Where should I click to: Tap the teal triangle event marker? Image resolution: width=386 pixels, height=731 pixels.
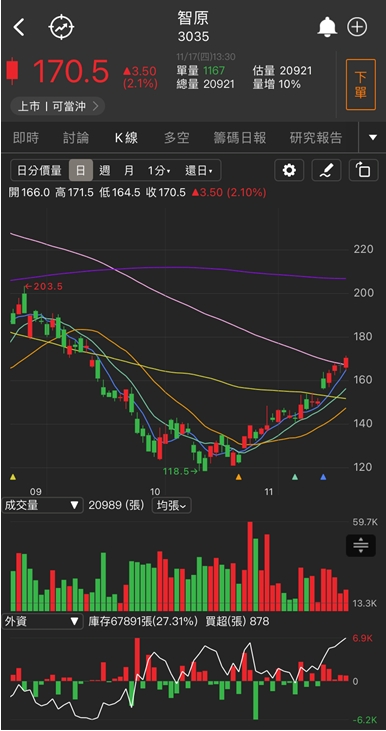point(295,477)
